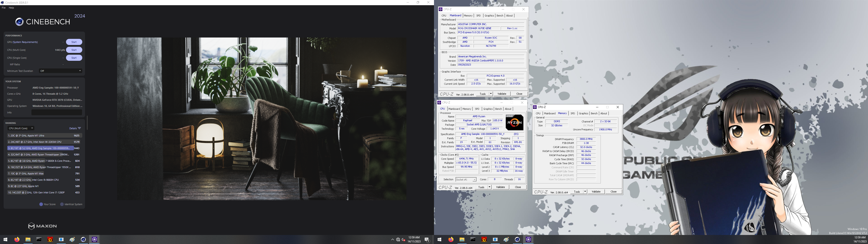
Task: Open Cinebench File menu
Action: [x=4, y=8]
